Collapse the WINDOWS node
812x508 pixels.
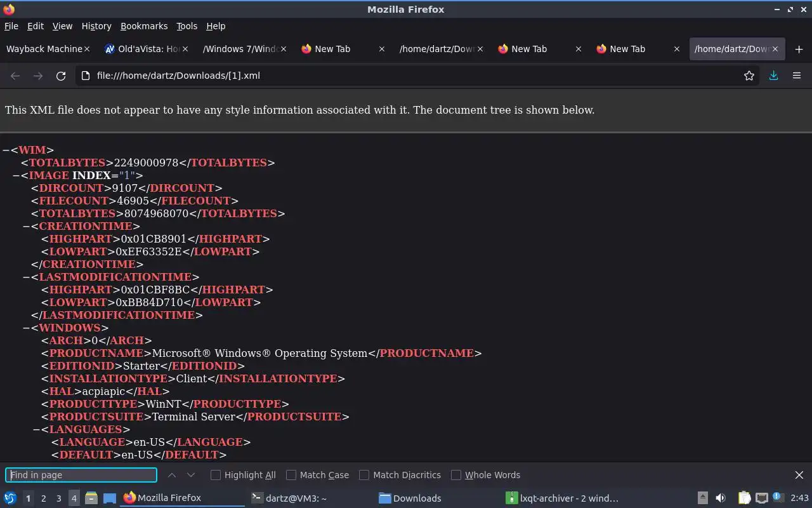tap(26, 328)
